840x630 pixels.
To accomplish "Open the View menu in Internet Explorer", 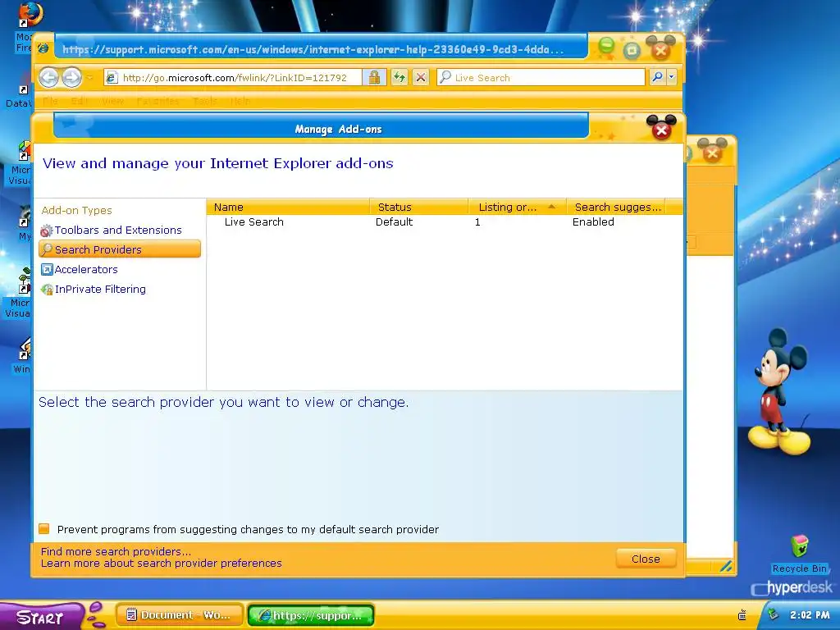I will click(112, 101).
